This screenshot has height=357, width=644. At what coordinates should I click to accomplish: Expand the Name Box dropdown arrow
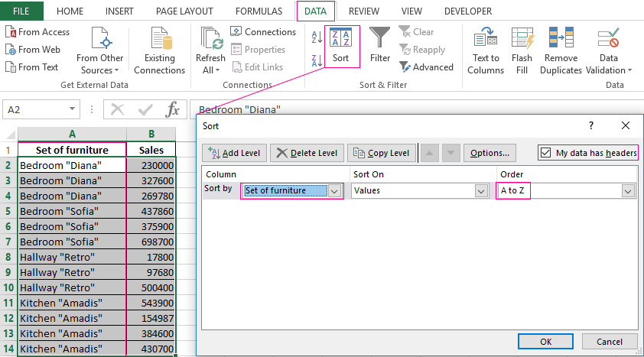(73, 109)
